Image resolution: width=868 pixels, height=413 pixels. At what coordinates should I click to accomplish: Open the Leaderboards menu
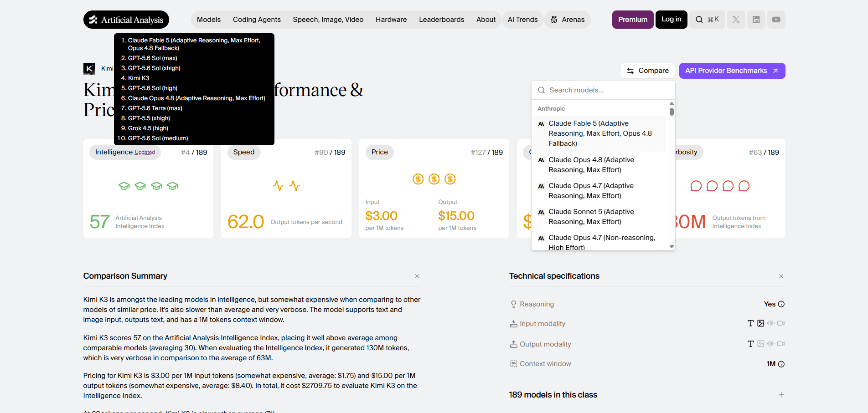(x=441, y=20)
